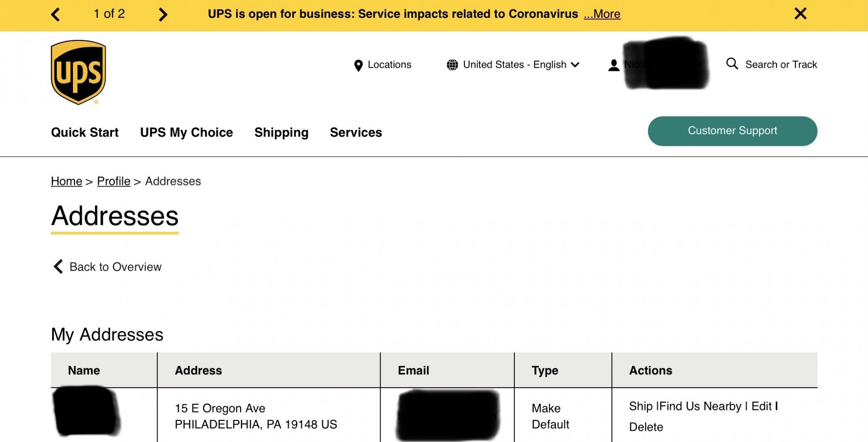Follow the Profile breadcrumb link
Screen dimensions: 868x442
click(x=114, y=181)
